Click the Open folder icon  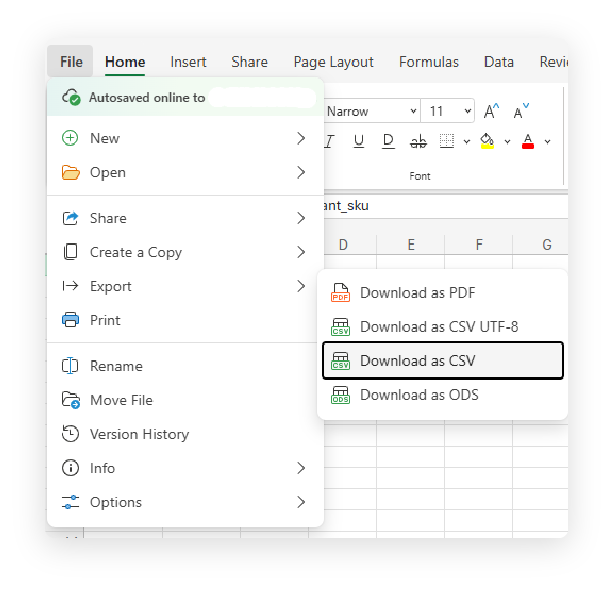[70, 172]
